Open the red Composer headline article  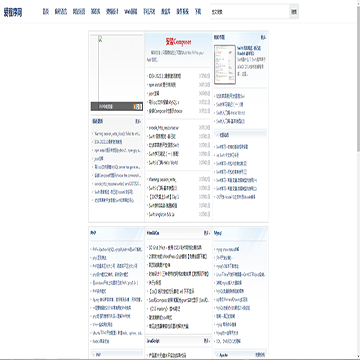pos(178,42)
